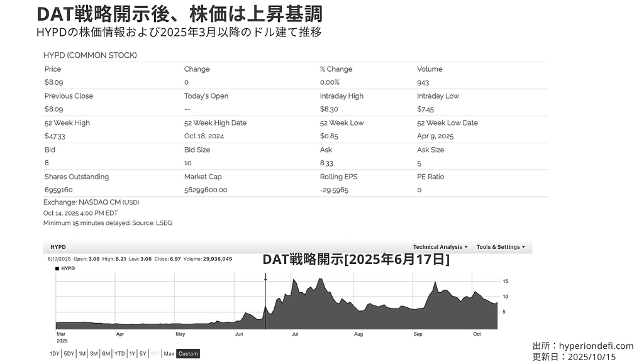Choose the 1M chart period
The image size is (644, 362).
click(82, 354)
